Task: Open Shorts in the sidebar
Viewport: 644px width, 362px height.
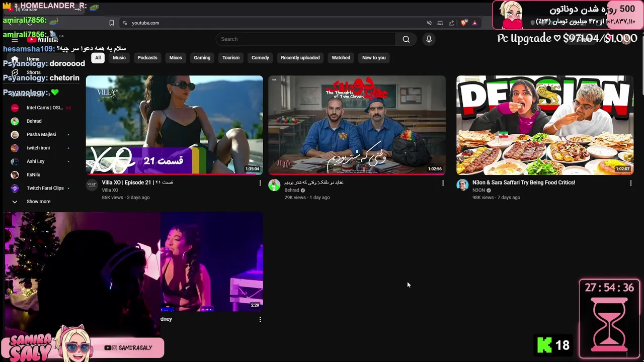Action: pos(33,72)
